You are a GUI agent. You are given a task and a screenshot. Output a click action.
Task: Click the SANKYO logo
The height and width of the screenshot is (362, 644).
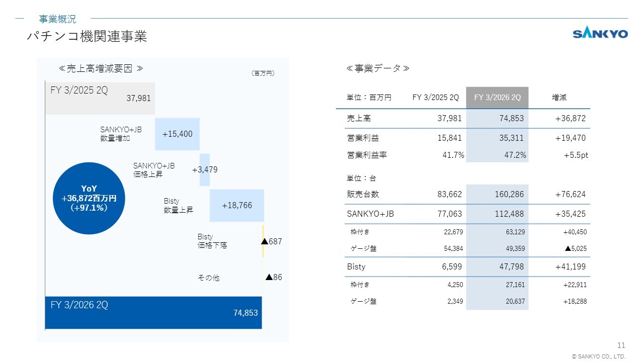coord(600,34)
